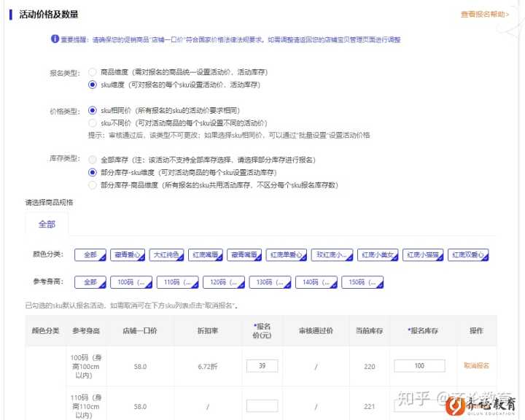This screenshot has height=420, width=525.
Task: Select 部分库存-sku维度 stock type
Action: tap(92, 173)
